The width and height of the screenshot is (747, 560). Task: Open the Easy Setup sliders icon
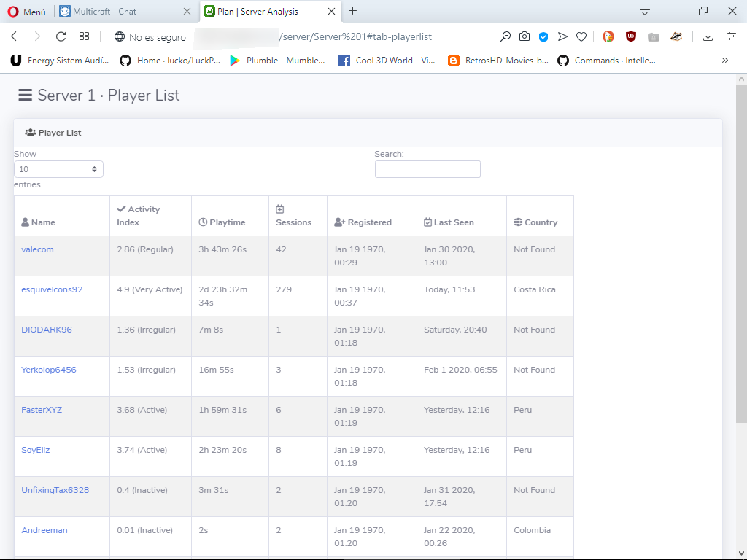tap(731, 36)
